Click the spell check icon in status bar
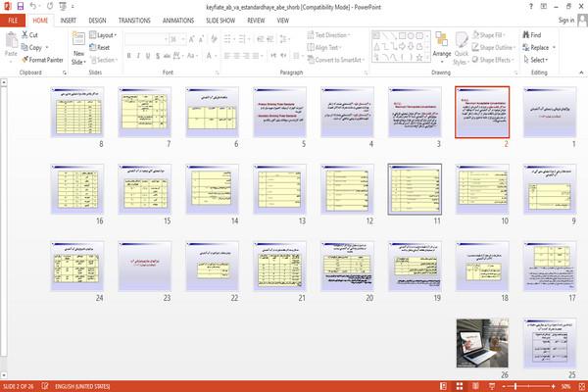The height and width of the screenshot is (392, 588). (x=45, y=386)
